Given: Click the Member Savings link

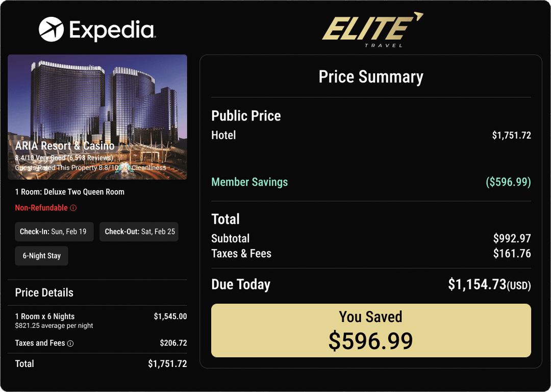Looking at the screenshot, I should point(249,182).
